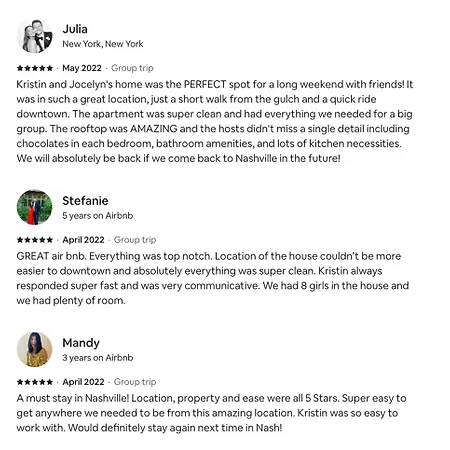
Task: Click Mandy's review text starting A must stay
Action: click(x=211, y=413)
